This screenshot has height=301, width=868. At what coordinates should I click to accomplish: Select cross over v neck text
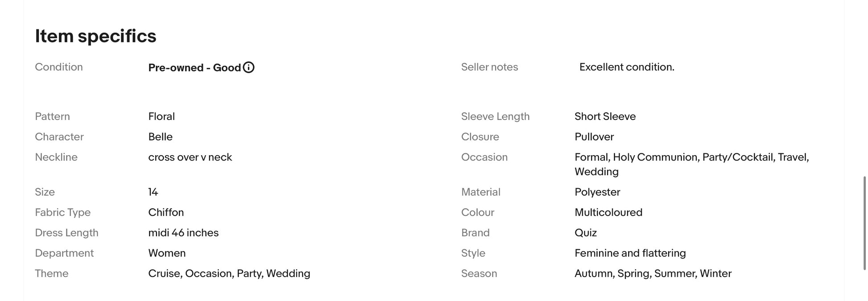[190, 157]
